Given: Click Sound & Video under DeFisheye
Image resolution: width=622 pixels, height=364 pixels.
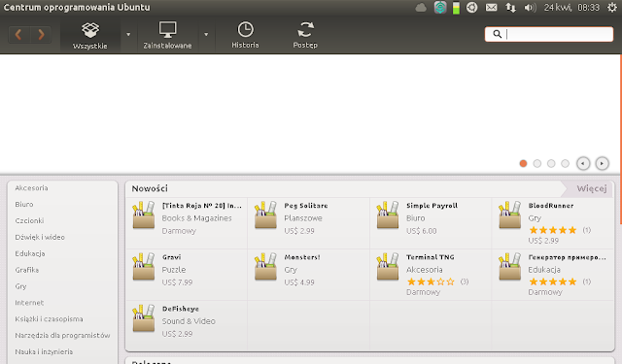Looking at the screenshot, I should (x=189, y=321).
